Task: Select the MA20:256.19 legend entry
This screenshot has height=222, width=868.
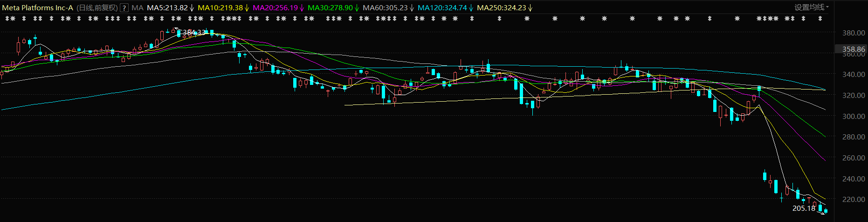Action: tap(278, 7)
